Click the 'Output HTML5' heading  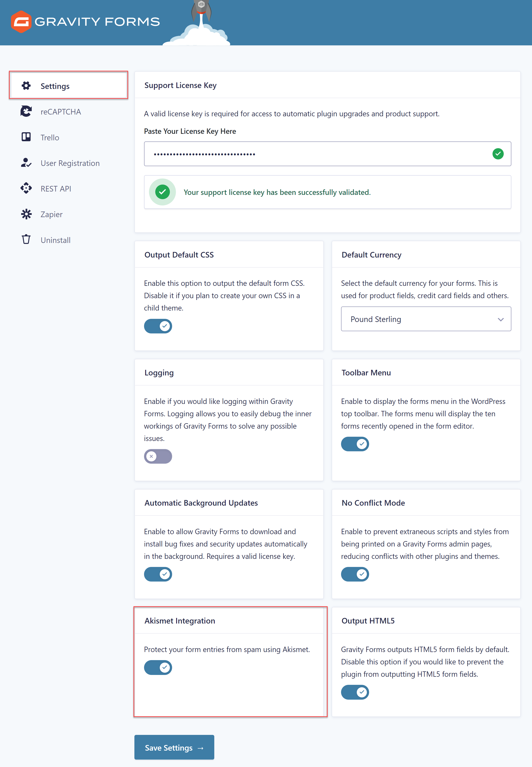(368, 621)
